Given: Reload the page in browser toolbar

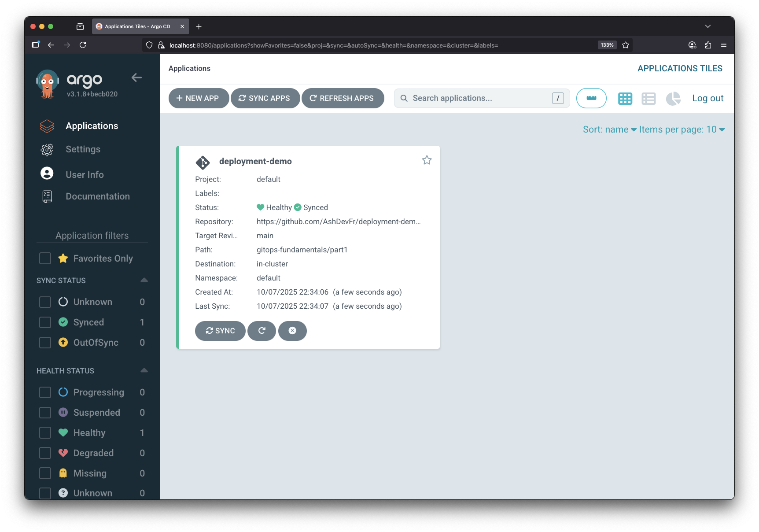Looking at the screenshot, I should click(x=83, y=45).
